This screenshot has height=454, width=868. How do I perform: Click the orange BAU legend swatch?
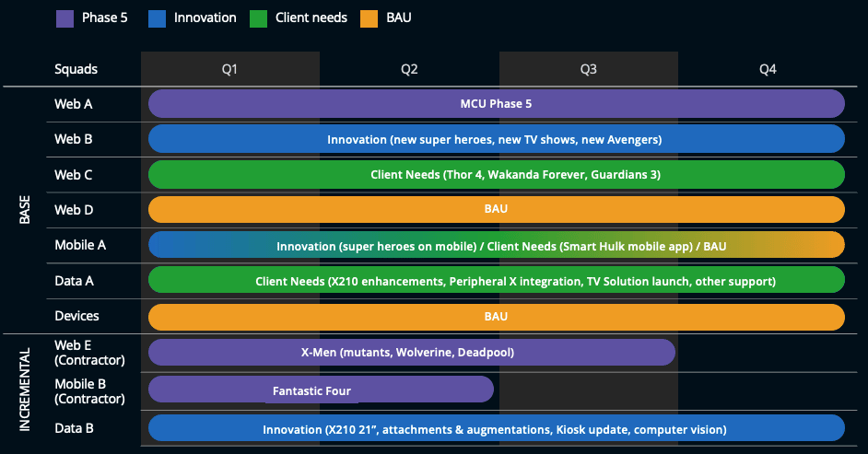pyautogui.click(x=369, y=18)
